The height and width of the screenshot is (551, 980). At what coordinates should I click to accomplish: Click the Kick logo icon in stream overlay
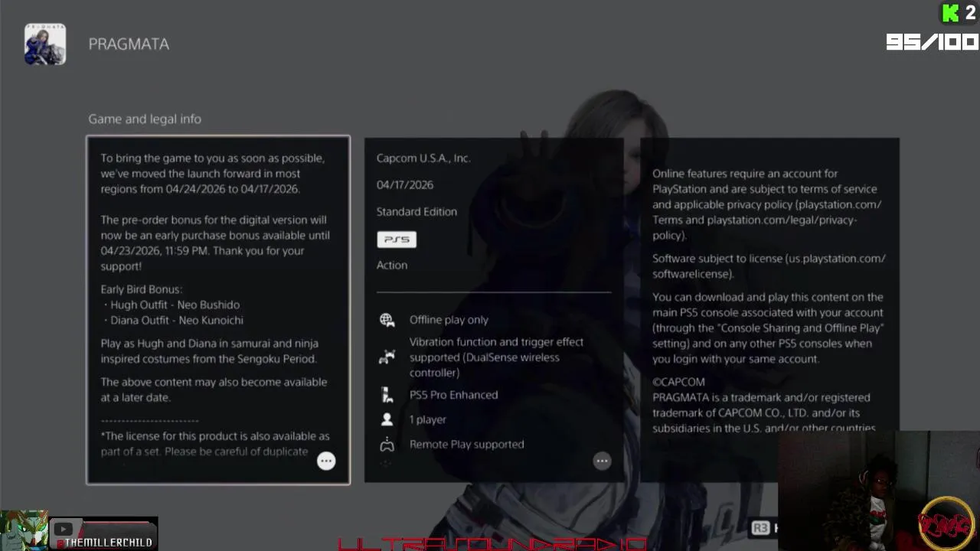(950, 13)
